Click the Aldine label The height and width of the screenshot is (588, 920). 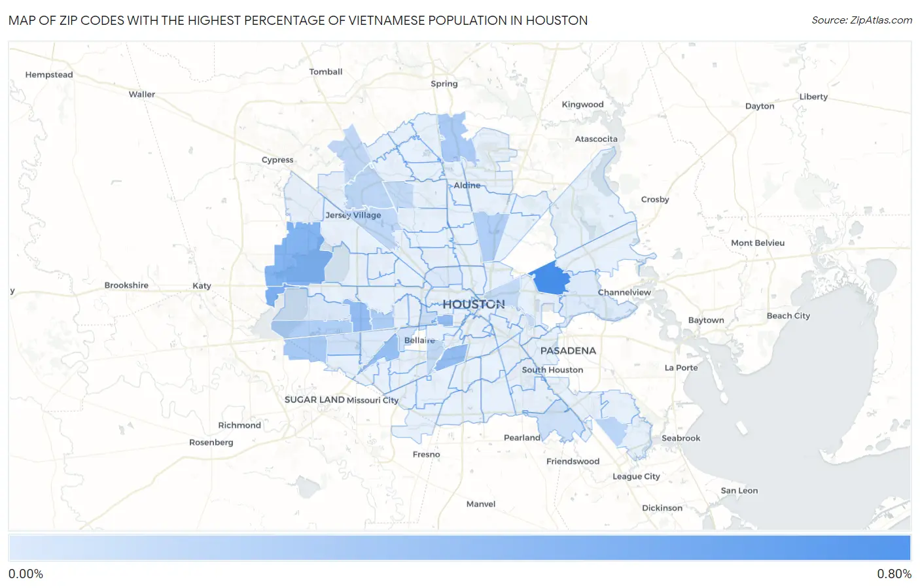click(x=467, y=186)
